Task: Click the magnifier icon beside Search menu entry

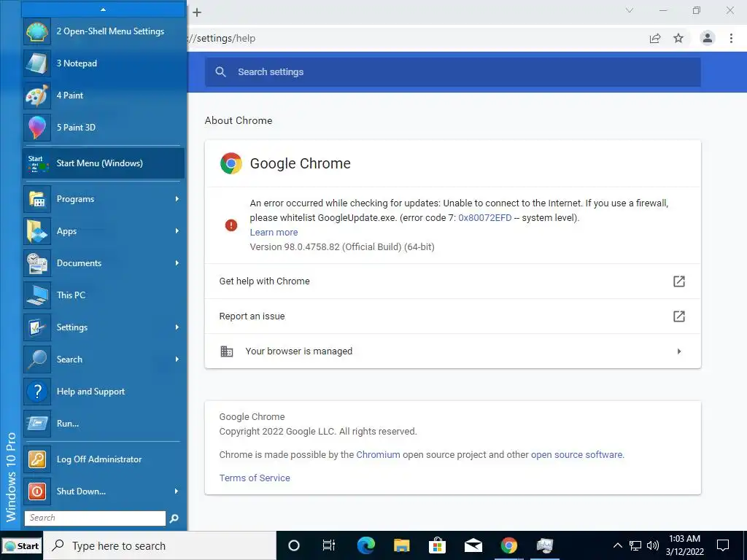Action: 37,359
